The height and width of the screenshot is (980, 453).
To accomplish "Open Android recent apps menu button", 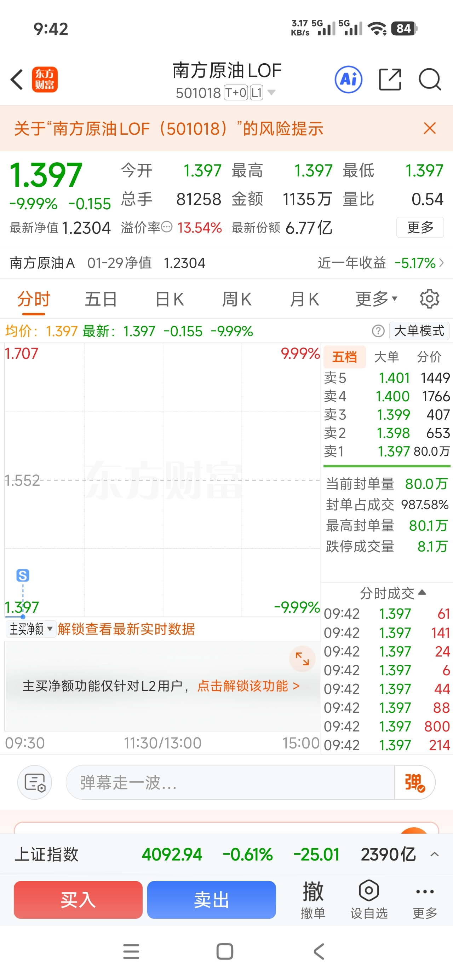I will 131,951.
